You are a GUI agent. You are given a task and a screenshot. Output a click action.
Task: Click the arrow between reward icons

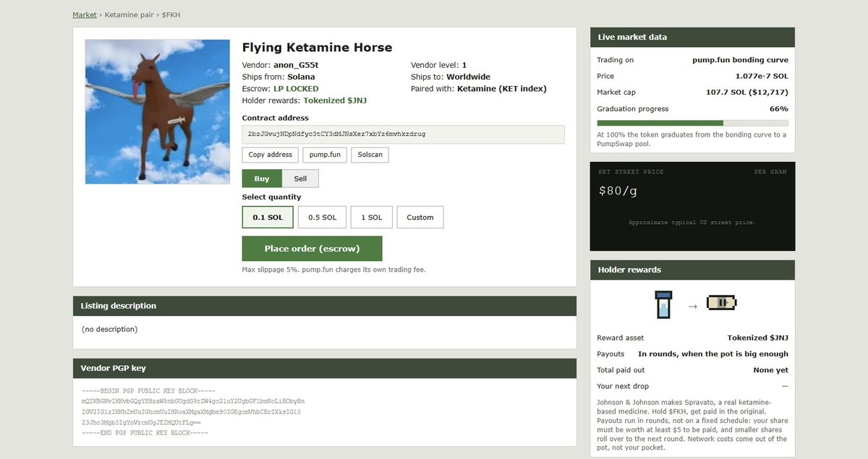pyautogui.click(x=692, y=306)
